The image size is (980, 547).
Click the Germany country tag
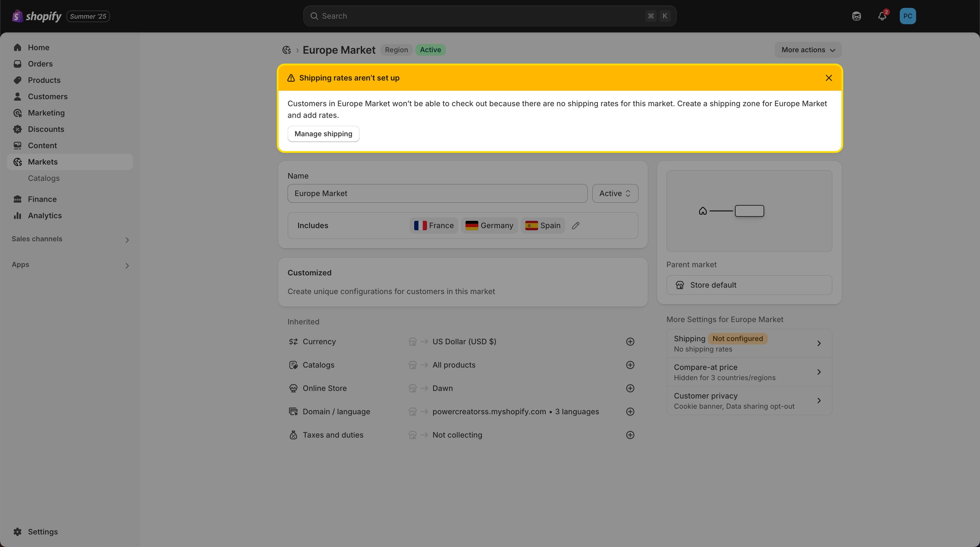pyautogui.click(x=489, y=226)
